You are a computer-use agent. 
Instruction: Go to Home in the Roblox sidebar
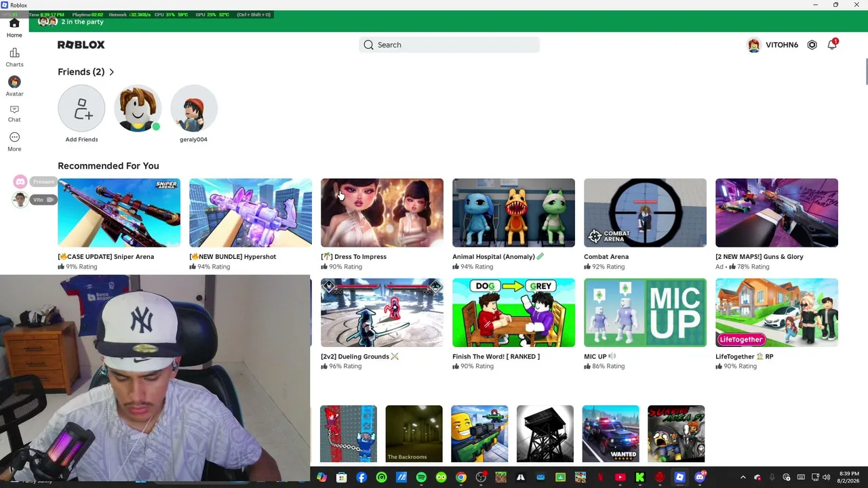(x=14, y=28)
